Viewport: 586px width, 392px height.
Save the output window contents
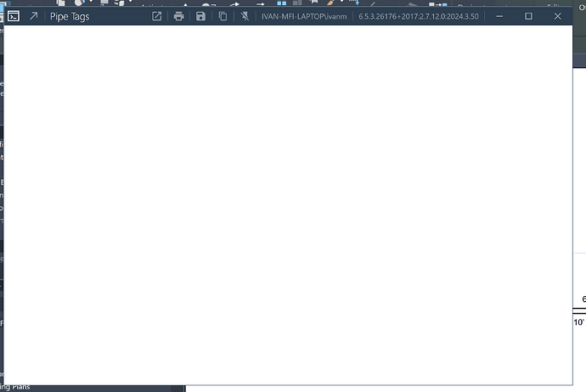(200, 16)
